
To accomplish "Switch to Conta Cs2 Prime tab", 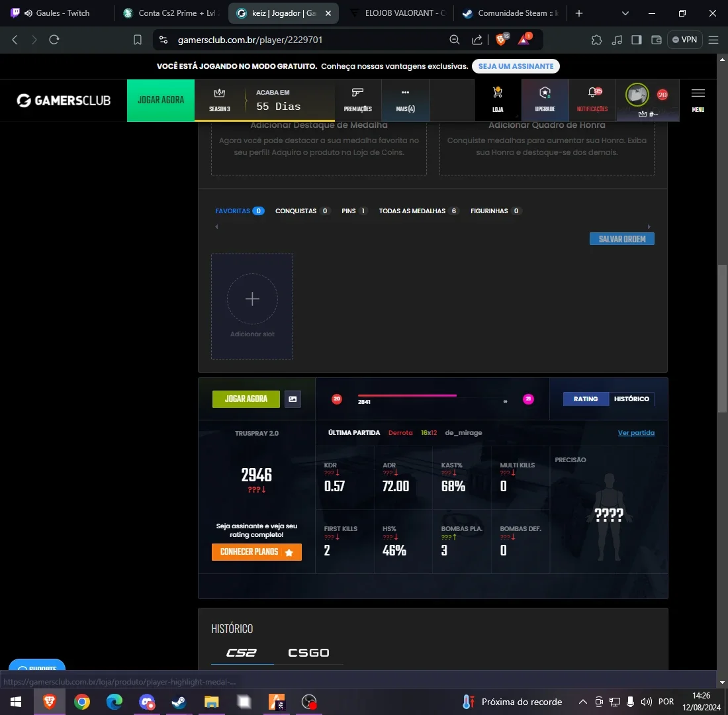I will (x=171, y=13).
